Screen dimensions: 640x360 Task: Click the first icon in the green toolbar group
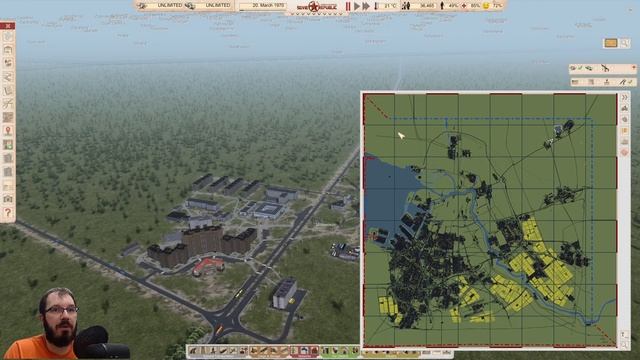pos(325,351)
